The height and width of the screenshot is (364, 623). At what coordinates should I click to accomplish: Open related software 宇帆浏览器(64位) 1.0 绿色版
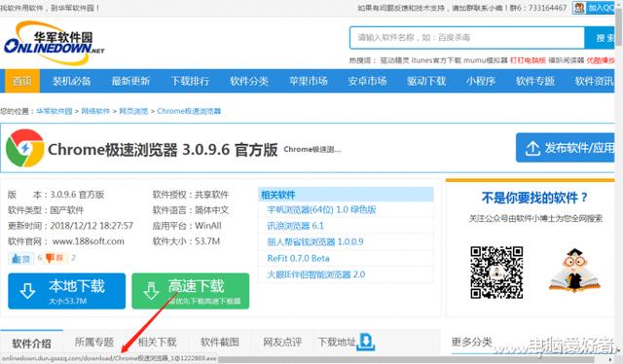click(x=321, y=210)
